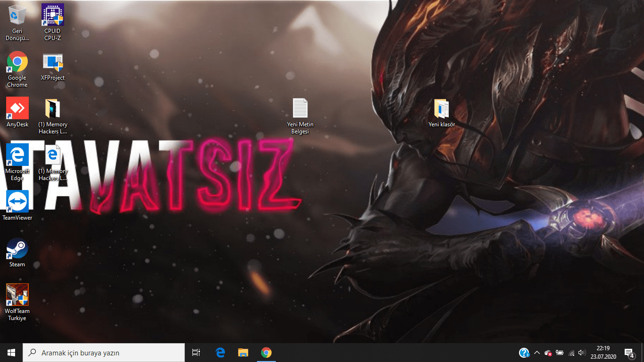Open the volume speaker tray icon
644x362 pixels.
point(582,353)
